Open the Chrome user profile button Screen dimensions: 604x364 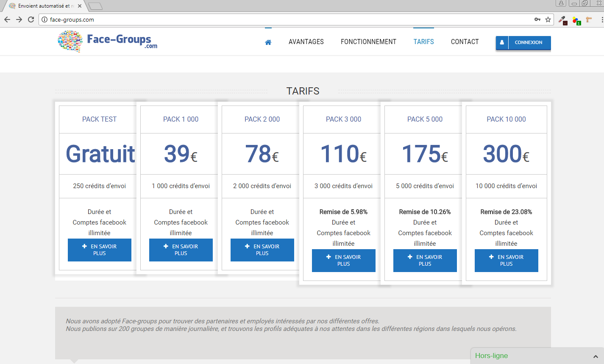pyautogui.click(x=561, y=3)
